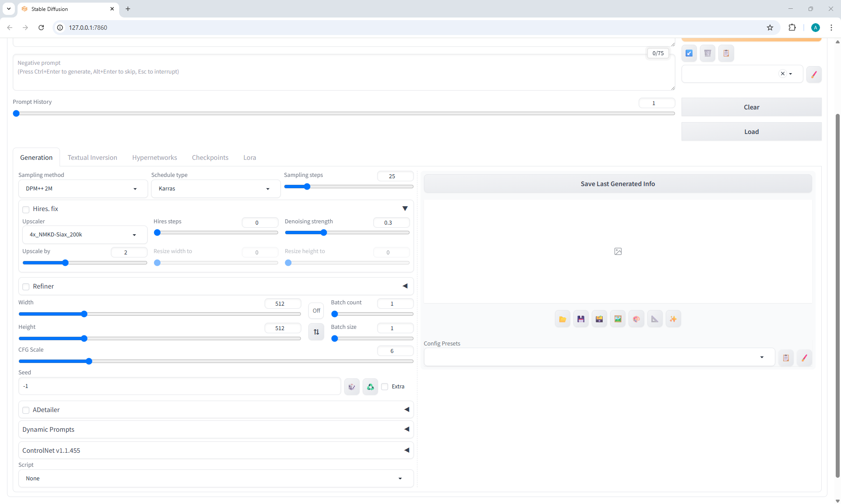Viewport: 841px width, 504px height.
Task: Click the trash bin clear-prompt icon
Action: point(707,53)
